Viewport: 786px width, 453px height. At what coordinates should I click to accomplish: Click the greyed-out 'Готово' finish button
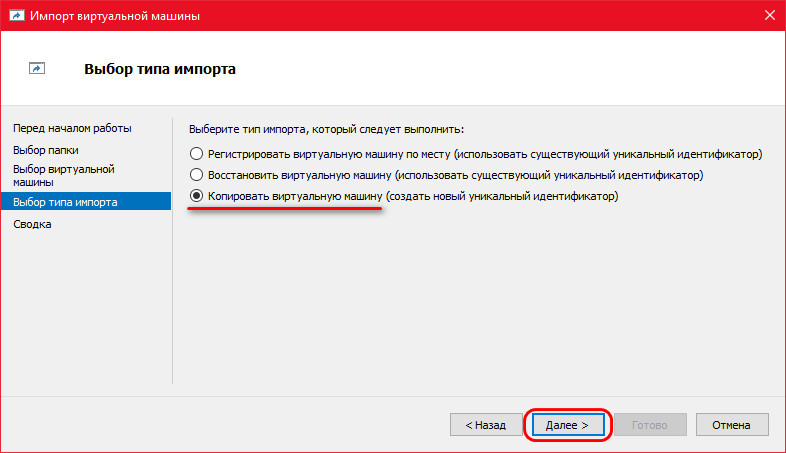650,425
